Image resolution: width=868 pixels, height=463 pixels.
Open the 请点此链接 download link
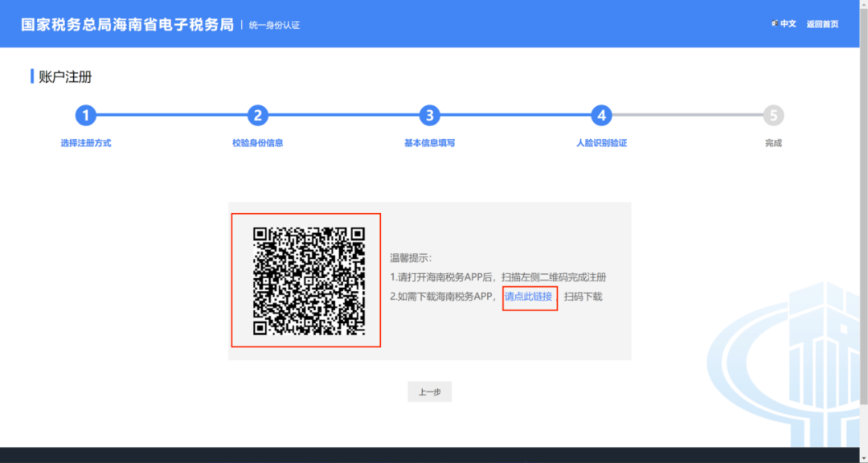click(528, 297)
